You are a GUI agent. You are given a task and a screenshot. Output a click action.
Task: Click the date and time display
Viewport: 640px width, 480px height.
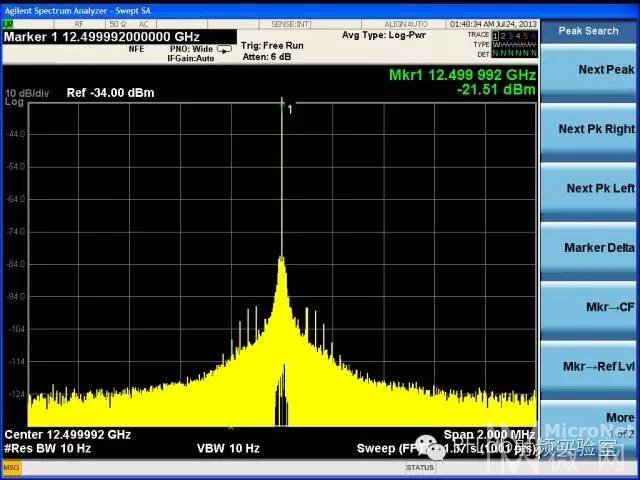pyautogui.click(x=493, y=24)
